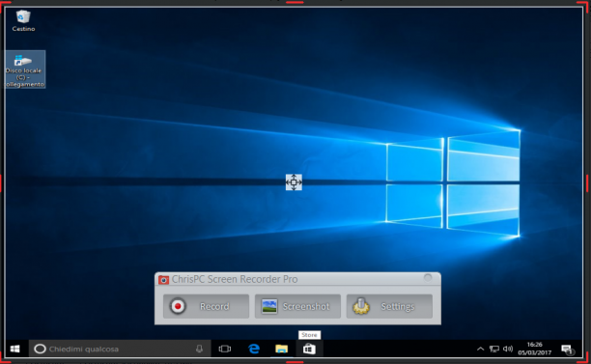Screen dimensions: 591x364
Task: Open the volume speaker control
Action: pos(508,349)
